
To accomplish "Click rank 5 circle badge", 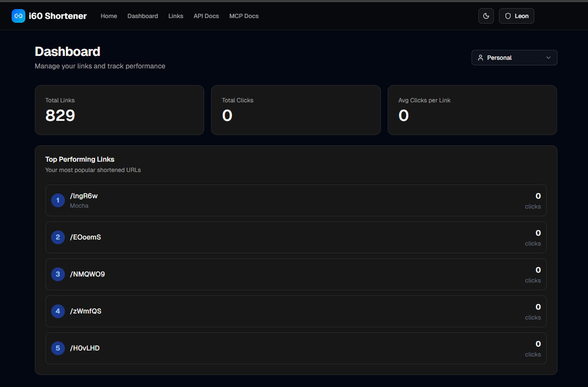I will pos(58,348).
